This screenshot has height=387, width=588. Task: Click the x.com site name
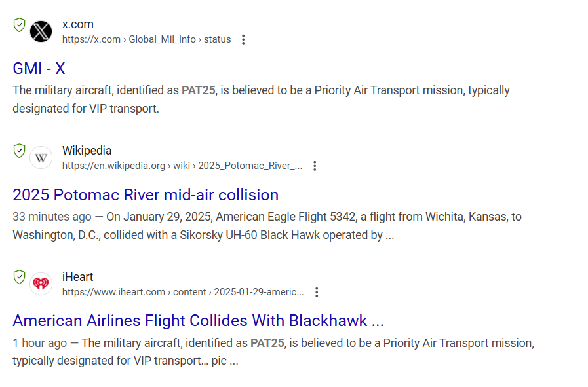(x=78, y=24)
